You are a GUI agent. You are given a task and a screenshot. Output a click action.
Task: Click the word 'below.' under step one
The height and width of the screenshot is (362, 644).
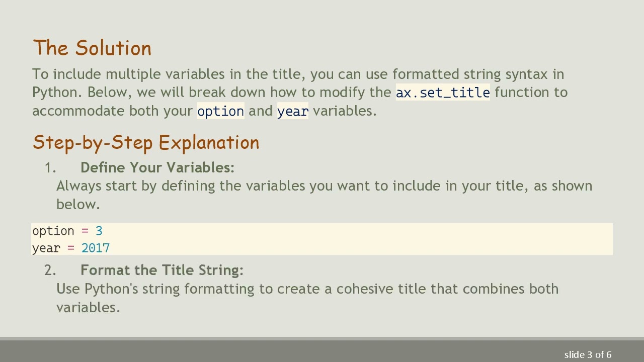(78, 205)
